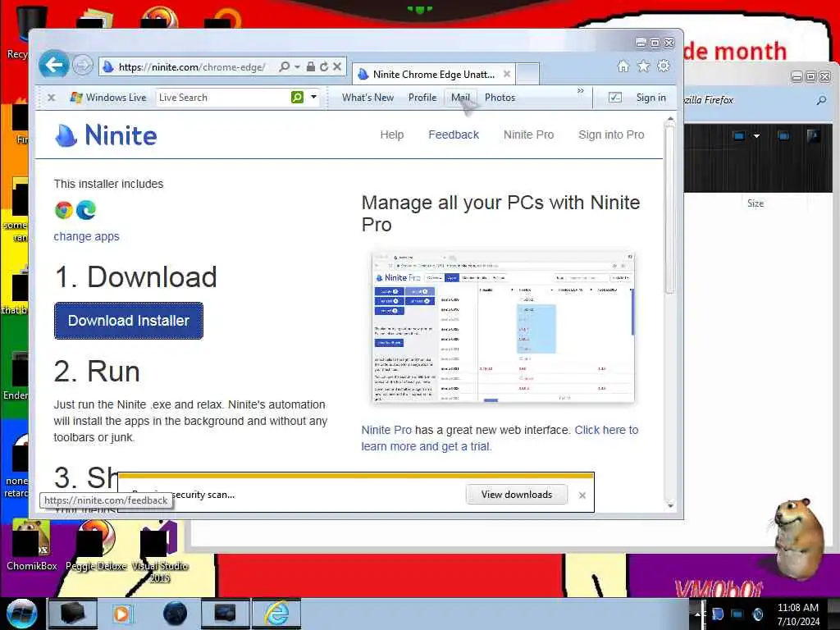Open the ChomikBox desktop shortcut

click(32, 546)
